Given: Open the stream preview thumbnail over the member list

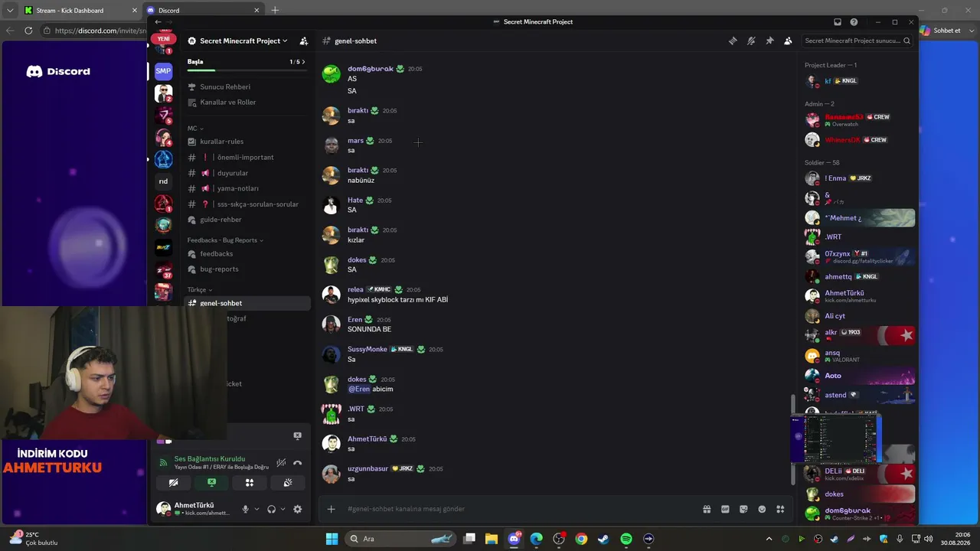Looking at the screenshot, I should (x=836, y=439).
